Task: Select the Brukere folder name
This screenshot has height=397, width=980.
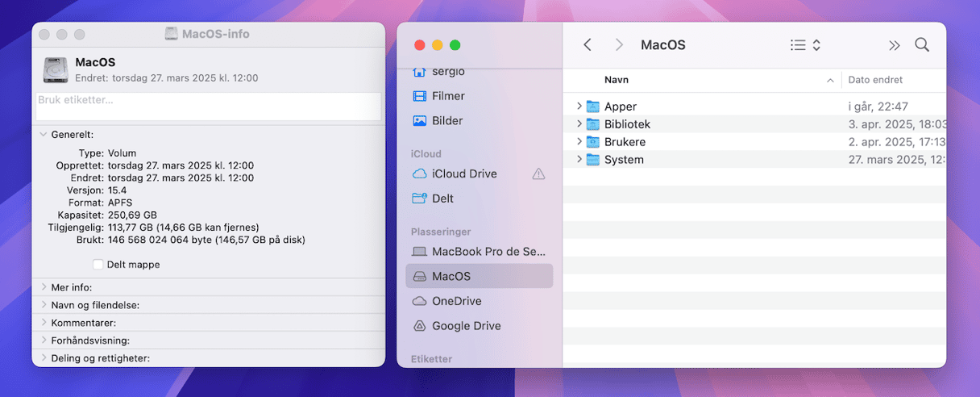Action: point(625,142)
